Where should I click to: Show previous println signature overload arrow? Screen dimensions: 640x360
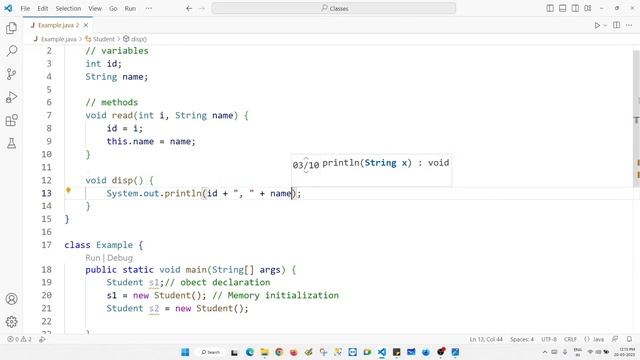click(306, 158)
